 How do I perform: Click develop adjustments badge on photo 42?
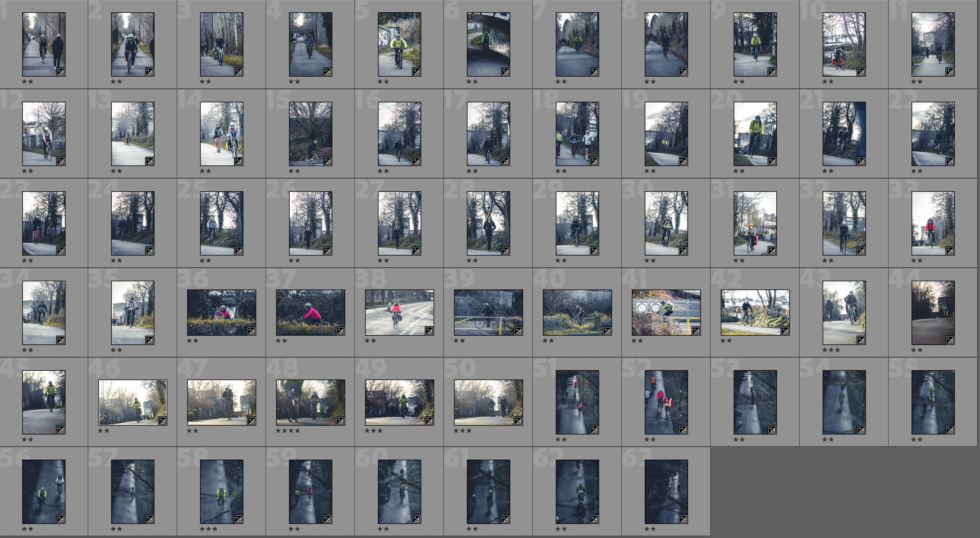[785, 330]
